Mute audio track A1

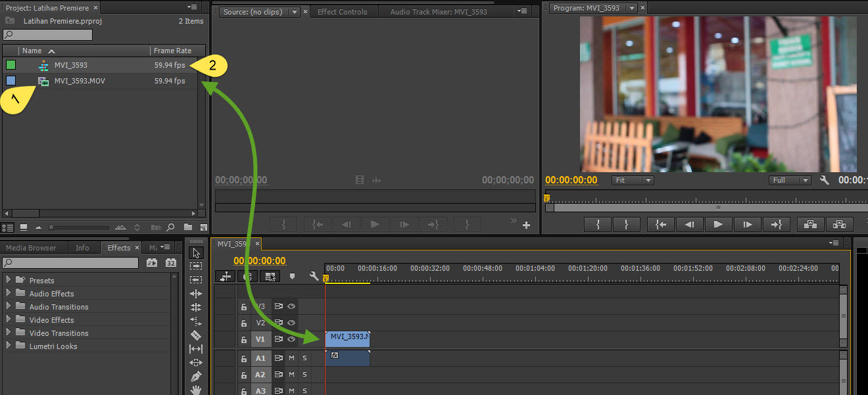click(x=291, y=358)
